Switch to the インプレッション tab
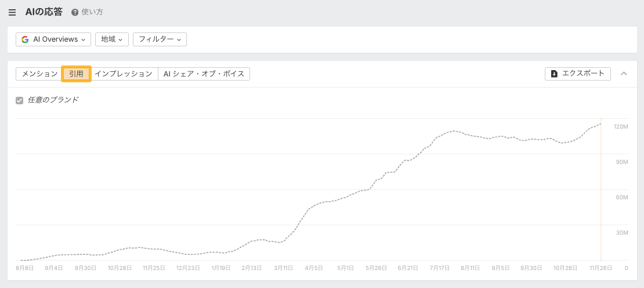 point(124,74)
